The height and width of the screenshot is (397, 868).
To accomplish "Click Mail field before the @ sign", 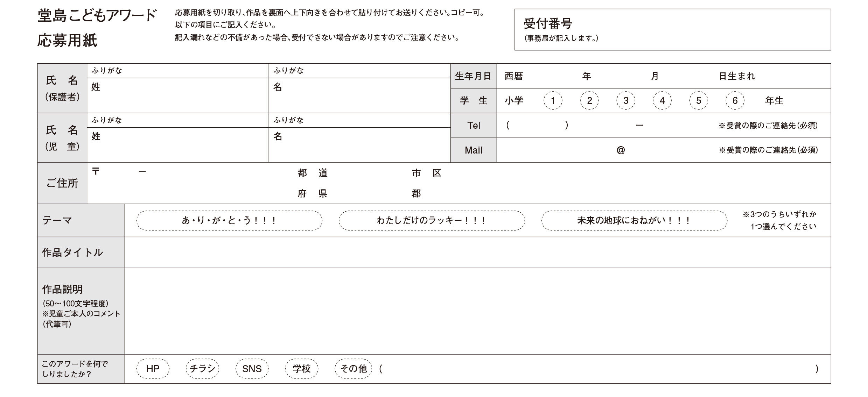I will click(x=556, y=150).
